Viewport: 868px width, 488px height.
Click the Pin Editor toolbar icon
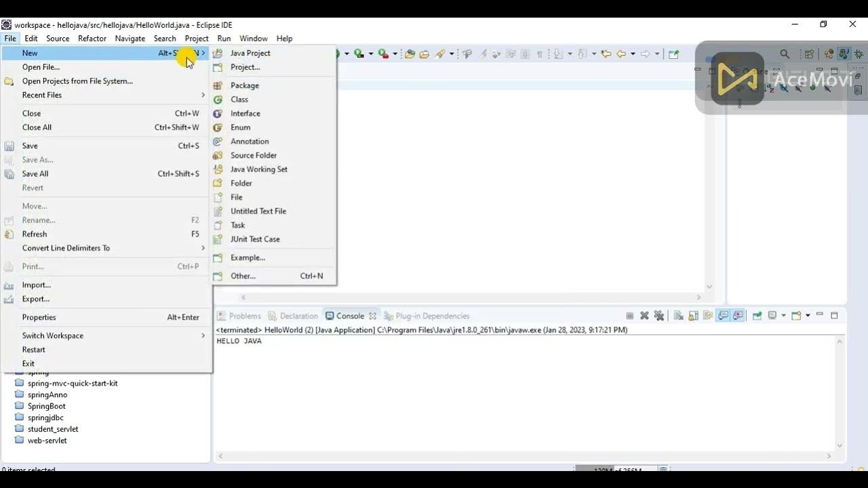pyautogui.click(x=674, y=54)
